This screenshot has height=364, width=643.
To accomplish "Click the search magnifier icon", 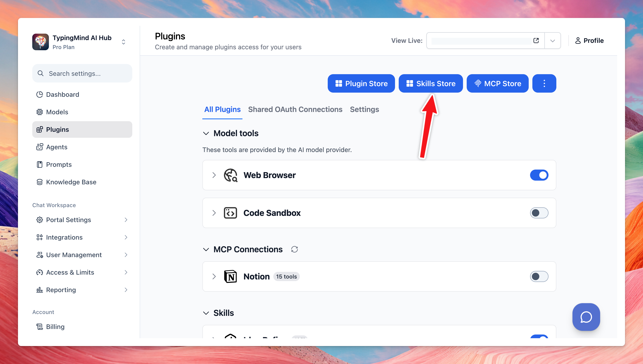I will click(41, 73).
